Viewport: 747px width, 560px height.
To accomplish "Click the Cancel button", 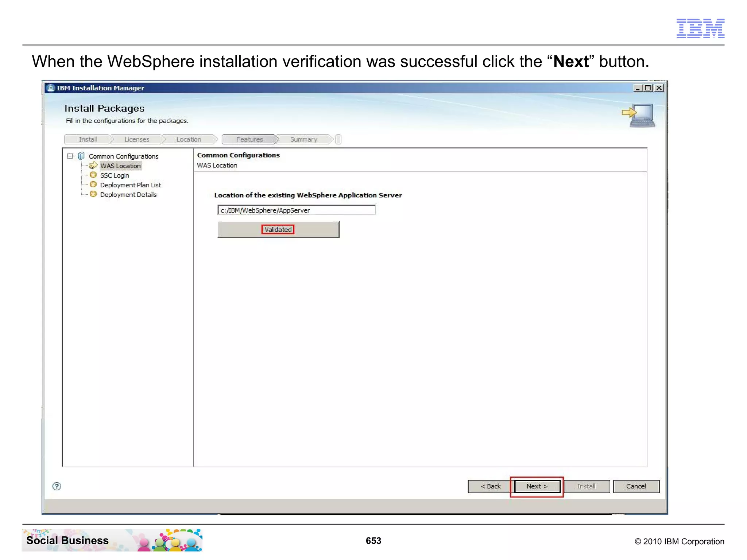I will pyautogui.click(x=636, y=486).
